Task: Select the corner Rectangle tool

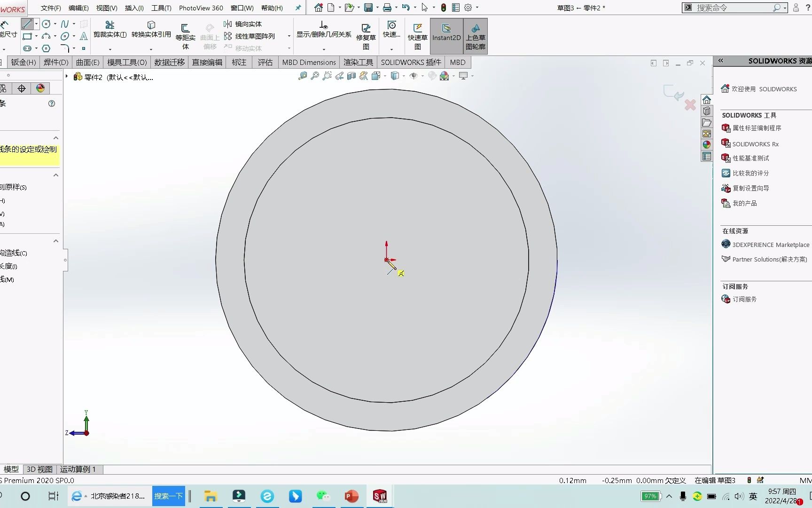Action: pos(27,37)
